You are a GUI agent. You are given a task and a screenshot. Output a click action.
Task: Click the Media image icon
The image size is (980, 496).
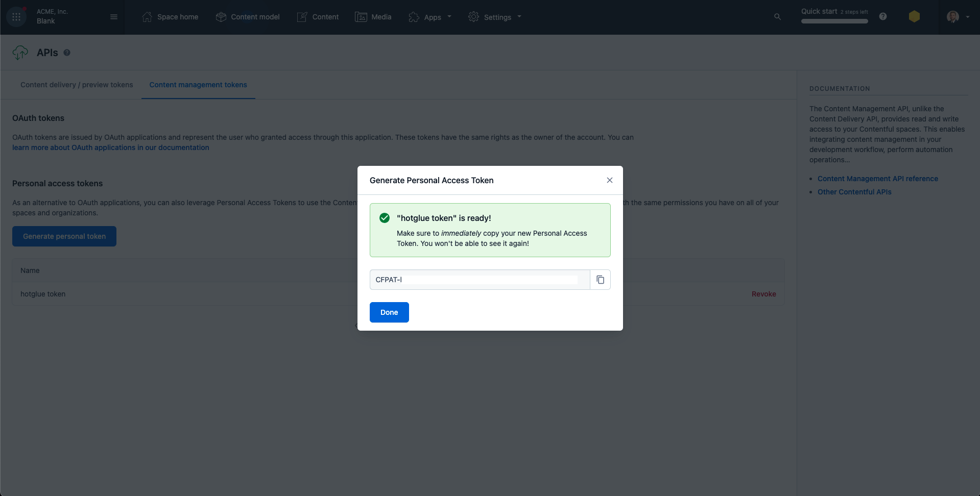361,17
